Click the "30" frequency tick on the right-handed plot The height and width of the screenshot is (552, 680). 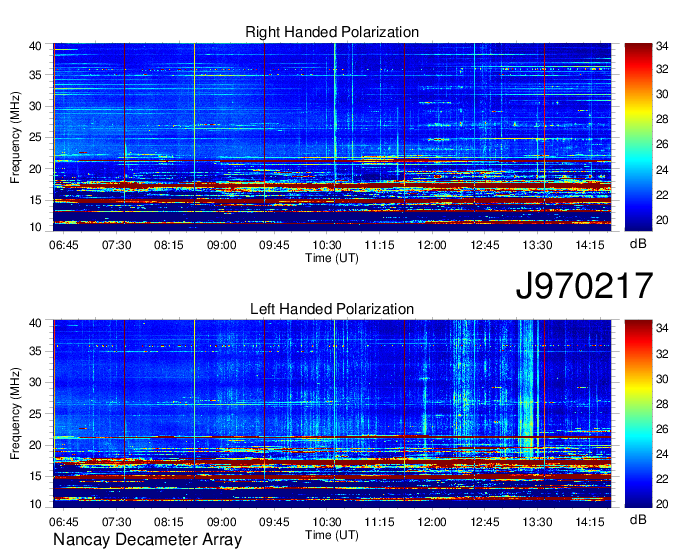point(35,106)
